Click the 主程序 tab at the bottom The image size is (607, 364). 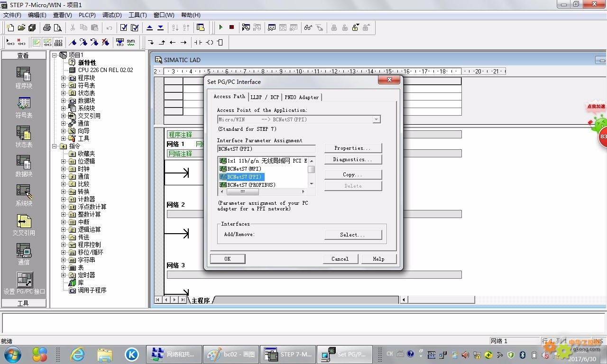[201, 300]
